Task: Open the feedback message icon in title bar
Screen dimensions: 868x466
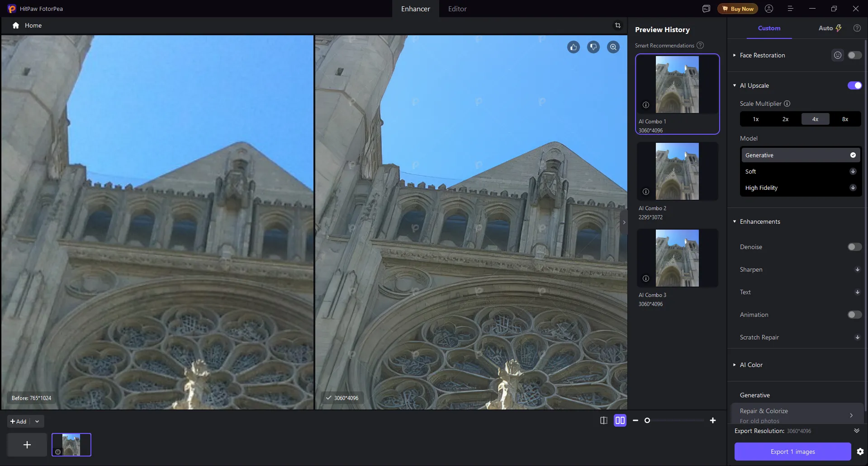Action: coord(706,9)
